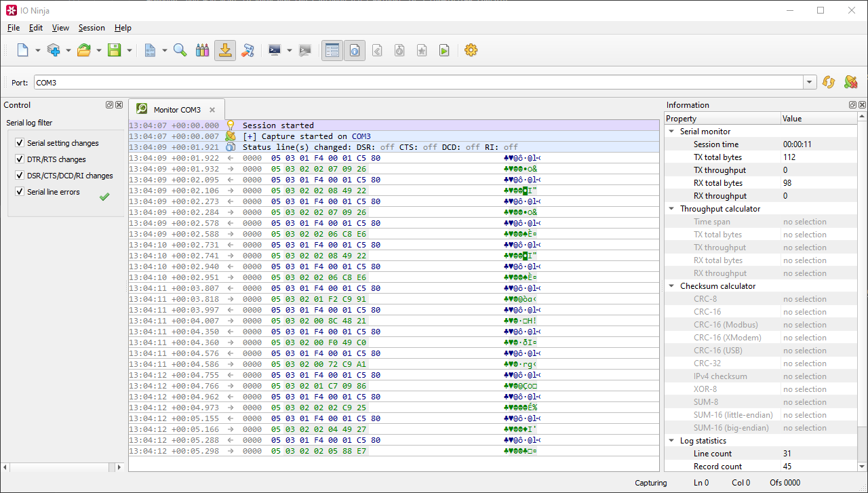Select the Capture started on COM3 line
Viewport: 868px width, 493px height.
pos(393,136)
